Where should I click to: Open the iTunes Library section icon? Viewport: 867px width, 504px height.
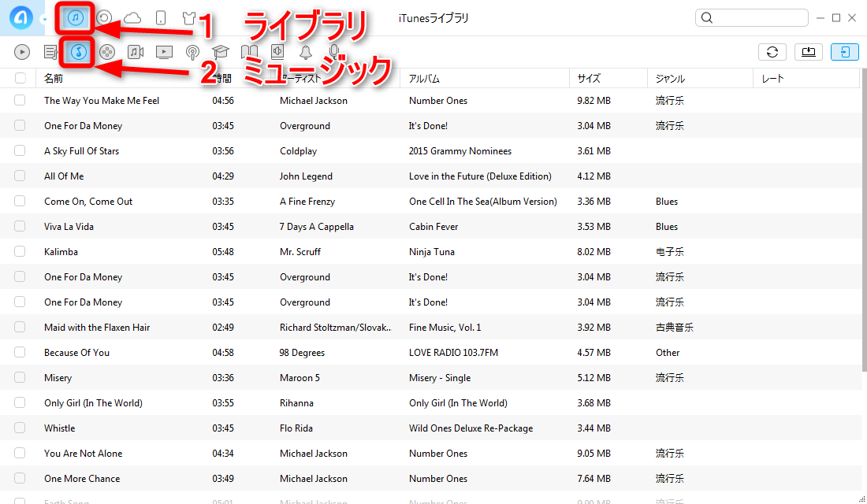click(x=75, y=17)
